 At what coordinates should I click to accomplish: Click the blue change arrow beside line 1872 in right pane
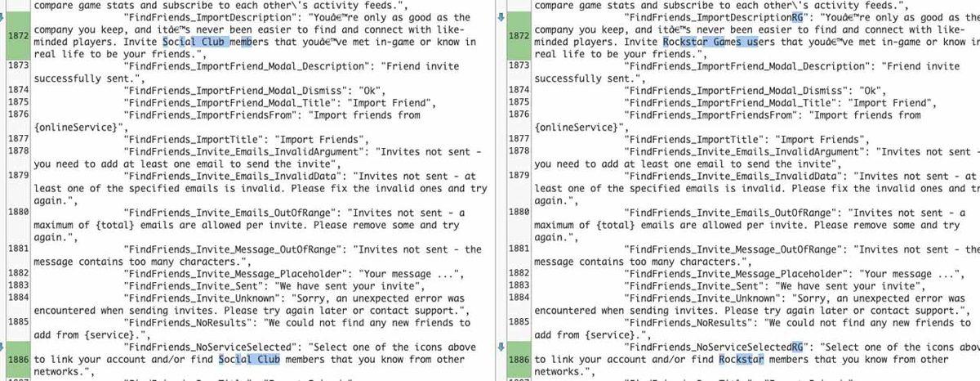click(x=504, y=16)
